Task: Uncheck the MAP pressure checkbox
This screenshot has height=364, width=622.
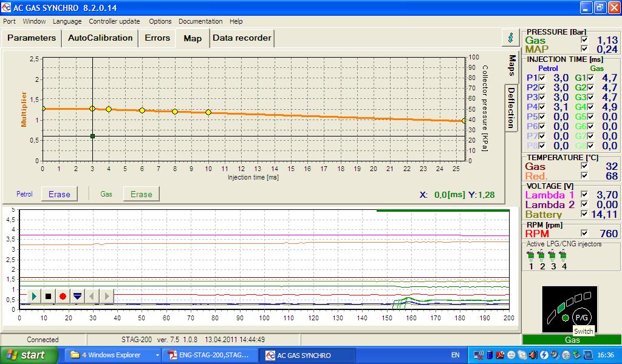Action: [x=584, y=49]
